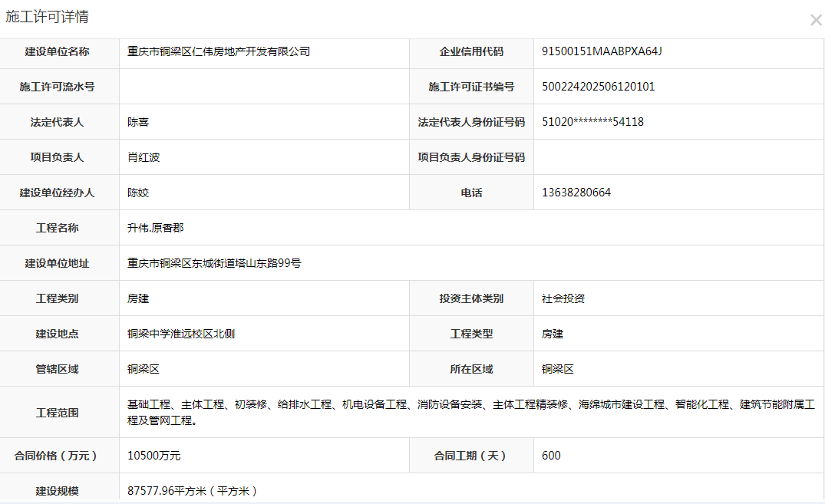Screen dimensions: 825x504
Task: Click handler name 陈姣
Action: (138, 193)
